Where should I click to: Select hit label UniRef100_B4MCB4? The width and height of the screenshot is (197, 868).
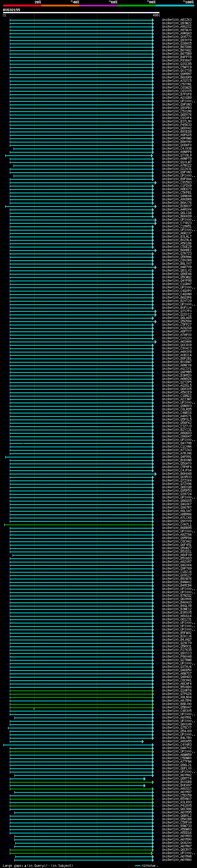pyautogui.click(x=177, y=586)
